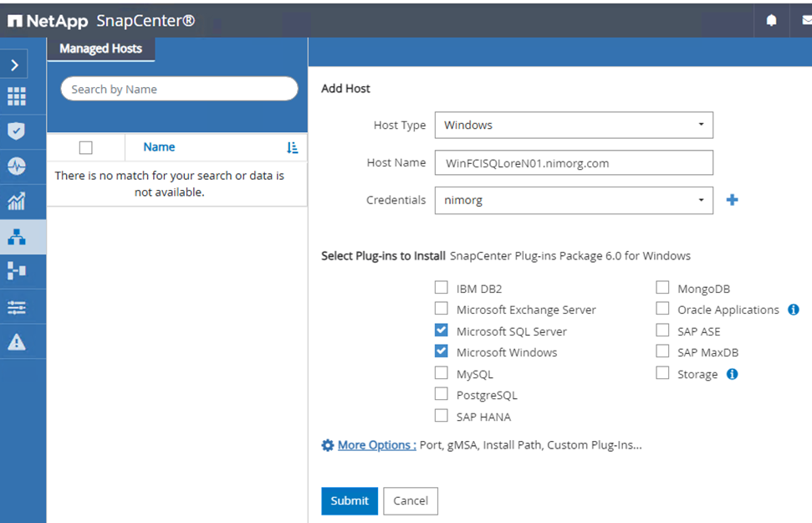This screenshot has width=812, height=523.
Task: Enable the MongoDB plug-in checkbox
Action: coord(662,288)
